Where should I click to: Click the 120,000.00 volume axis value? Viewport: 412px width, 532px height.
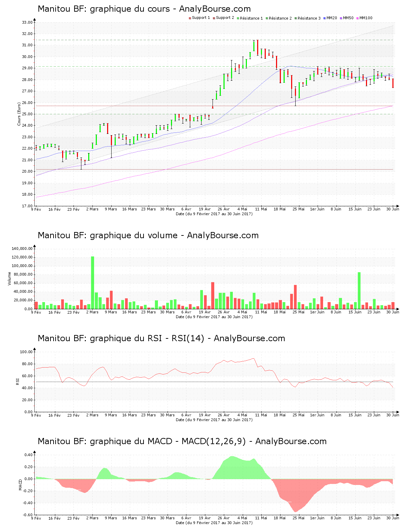click(x=22, y=257)
